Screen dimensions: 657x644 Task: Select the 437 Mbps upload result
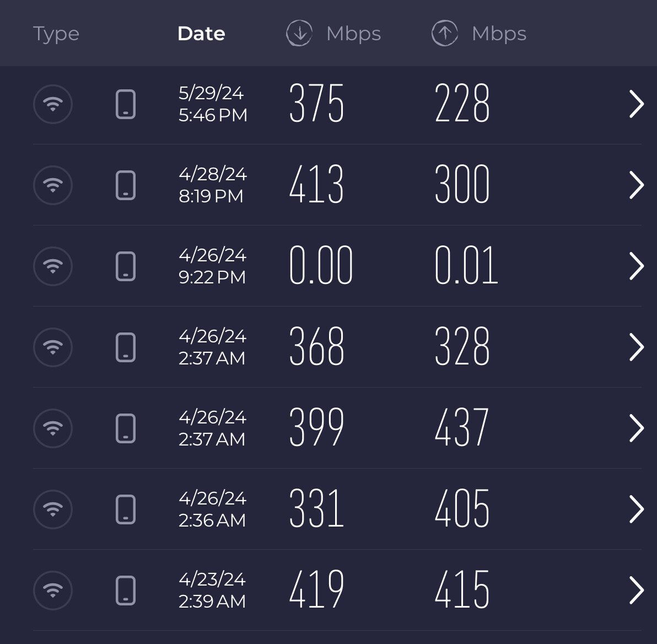[462, 428]
